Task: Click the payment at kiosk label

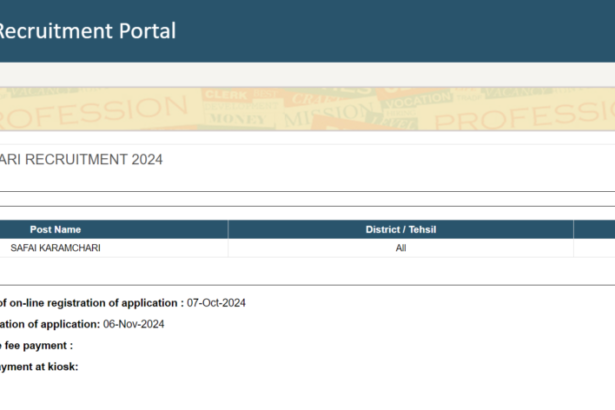Action: 39,367
